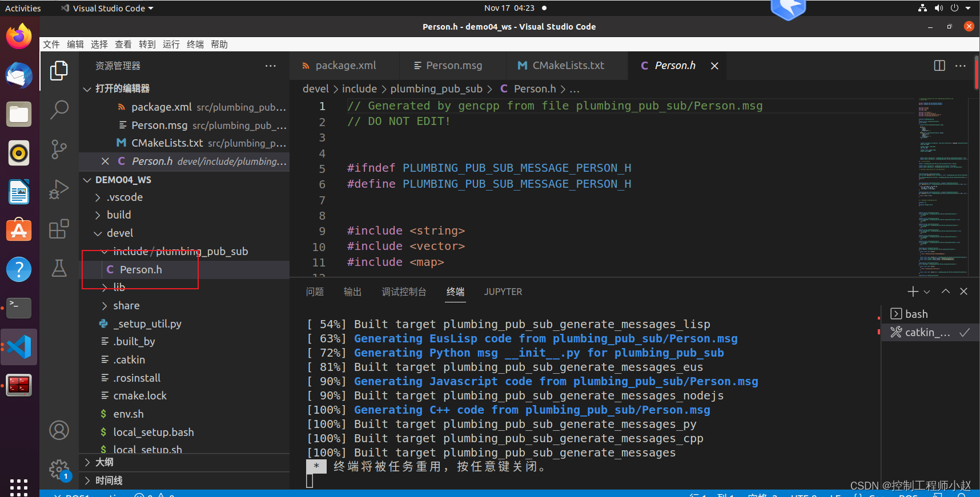Switch to the CMakeLists.txt editor tab
This screenshot has width=980, height=497.
click(567, 66)
